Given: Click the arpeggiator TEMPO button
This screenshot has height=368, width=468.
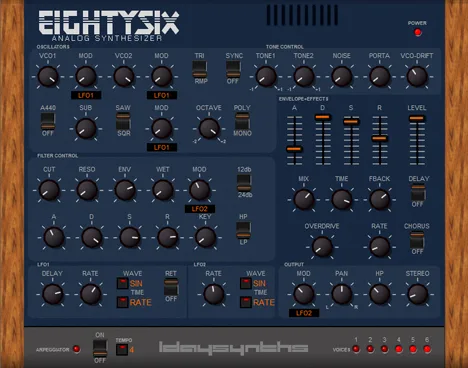Looking at the screenshot, I should tap(122, 349).
